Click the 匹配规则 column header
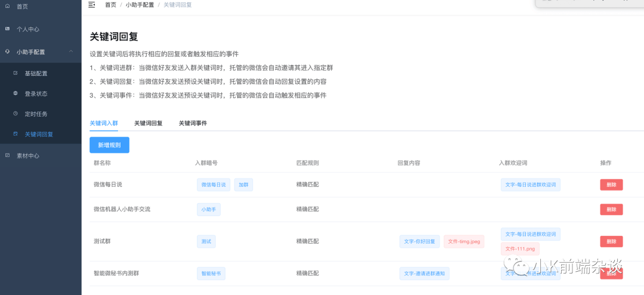The height and width of the screenshot is (295, 644). (x=308, y=163)
